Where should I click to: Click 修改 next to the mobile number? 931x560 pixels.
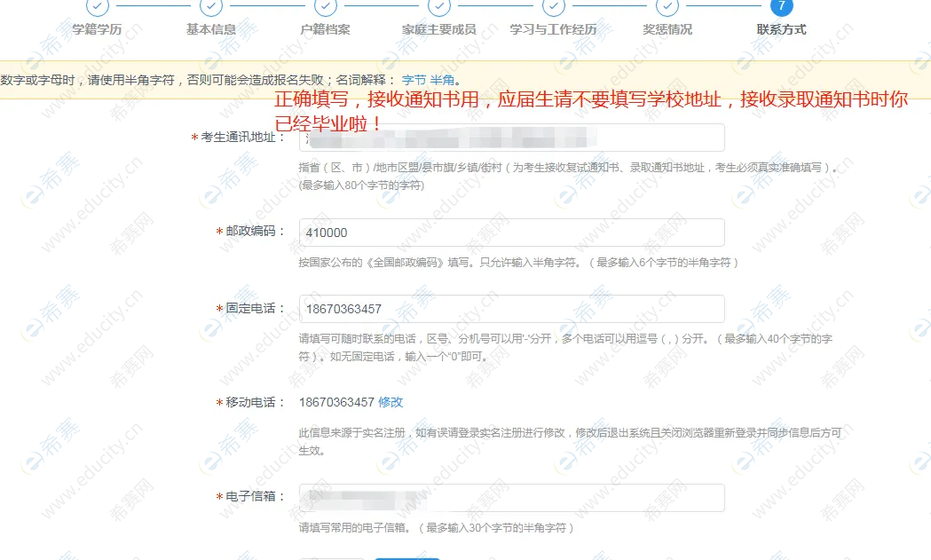(x=391, y=402)
